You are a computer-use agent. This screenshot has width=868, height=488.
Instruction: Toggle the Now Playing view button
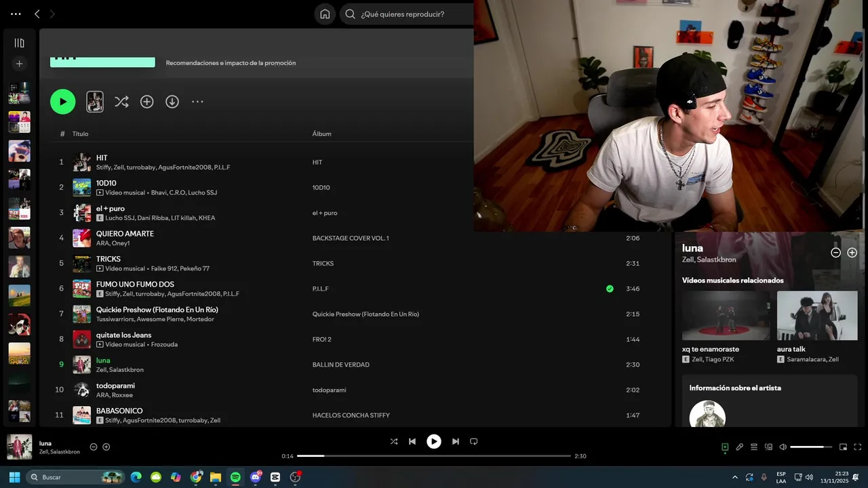(725, 447)
